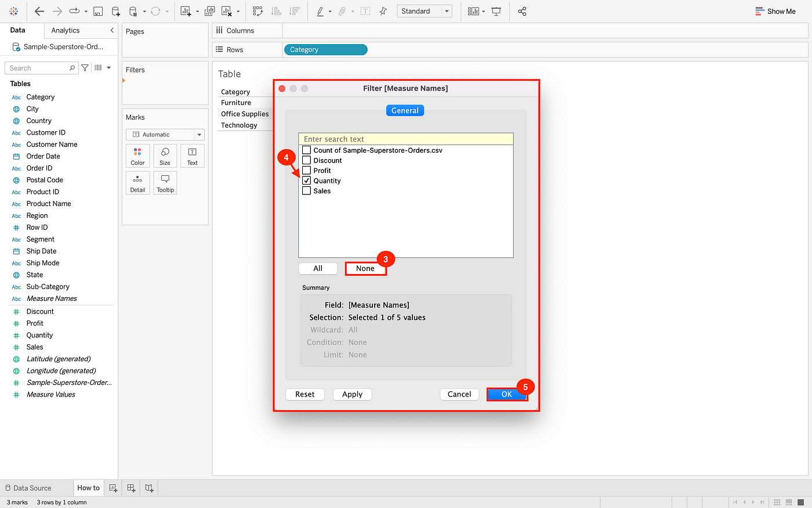Switch to the Data tab

coord(18,30)
